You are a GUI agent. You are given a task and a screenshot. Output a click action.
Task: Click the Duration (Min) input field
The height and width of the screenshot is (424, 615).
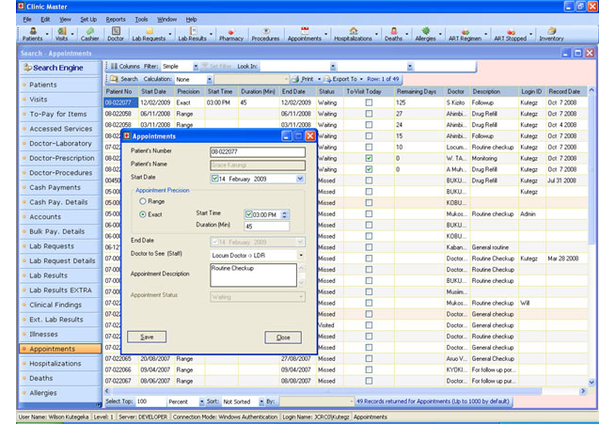267,226
